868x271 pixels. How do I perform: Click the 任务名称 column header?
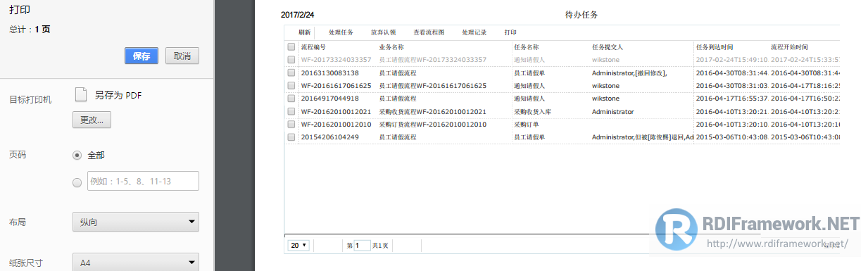tap(527, 47)
